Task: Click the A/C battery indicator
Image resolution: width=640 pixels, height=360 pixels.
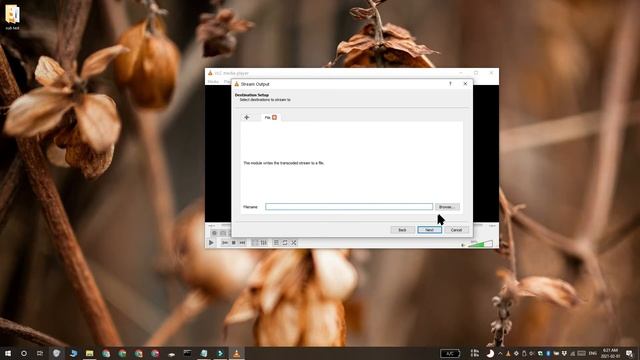Action: [450, 353]
